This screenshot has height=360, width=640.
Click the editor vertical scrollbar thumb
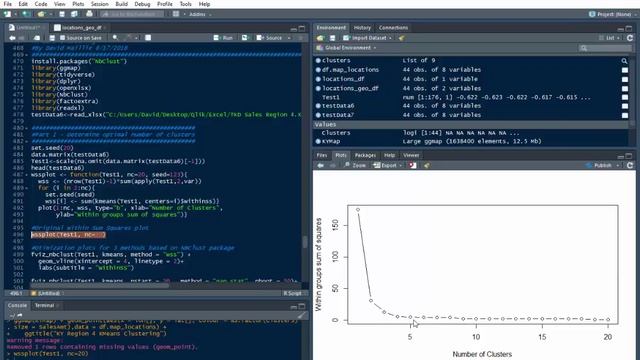click(305, 242)
